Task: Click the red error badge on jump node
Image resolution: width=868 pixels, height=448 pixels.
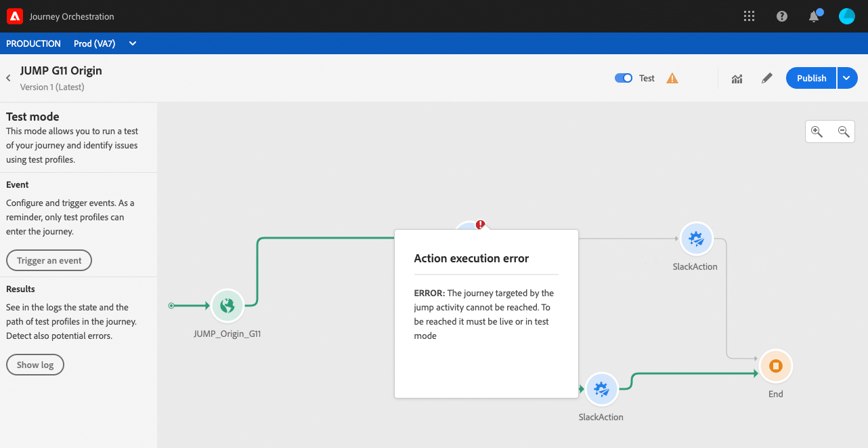Action: click(480, 224)
